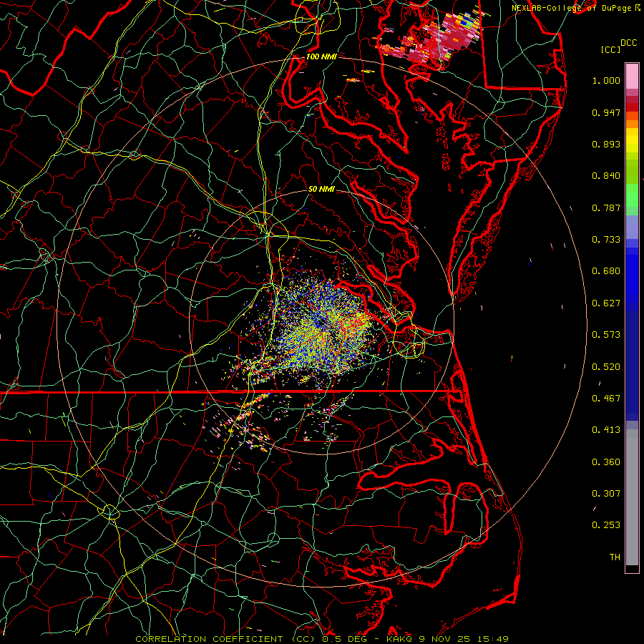Pick the gray swatch in the color bar
This screenshot has height=644, width=644.
click(632, 497)
